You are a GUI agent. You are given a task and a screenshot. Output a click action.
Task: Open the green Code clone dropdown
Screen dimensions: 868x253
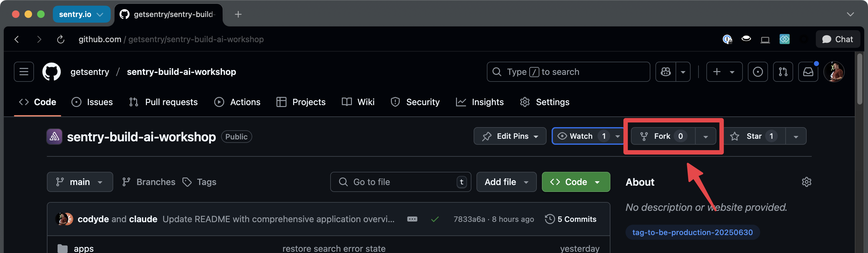pyautogui.click(x=576, y=182)
